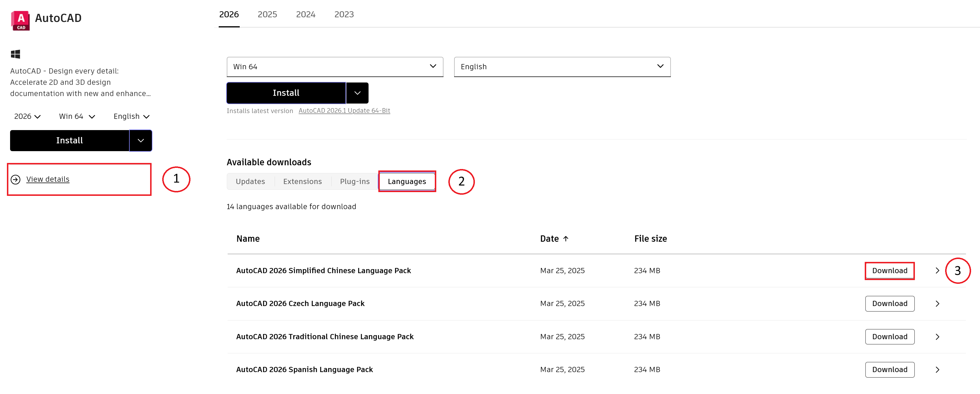Image resolution: width=980 pixels, height=394 pixels.
Task: Click the sidebar Install button
Action: tap(69, 140)
